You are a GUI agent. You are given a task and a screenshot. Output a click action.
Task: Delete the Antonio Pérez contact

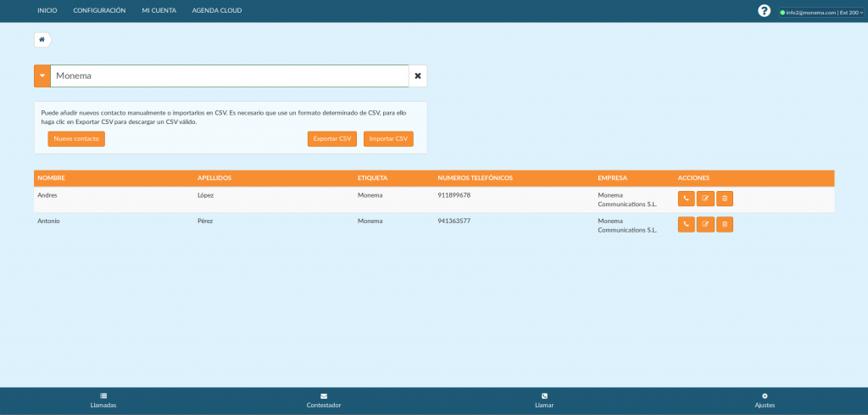click(725, 224)
